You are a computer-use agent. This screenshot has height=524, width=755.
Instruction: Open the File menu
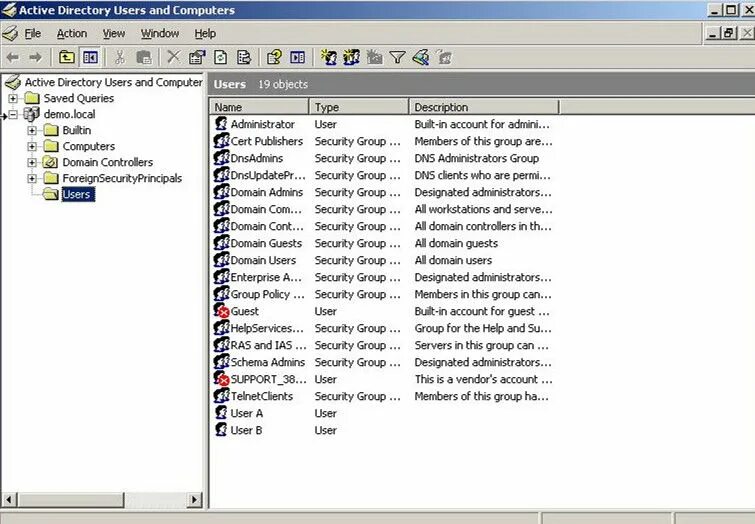(33, 34)
